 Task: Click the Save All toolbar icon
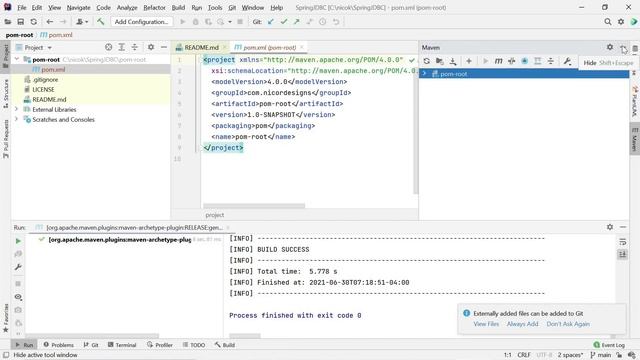coord(20,22)
